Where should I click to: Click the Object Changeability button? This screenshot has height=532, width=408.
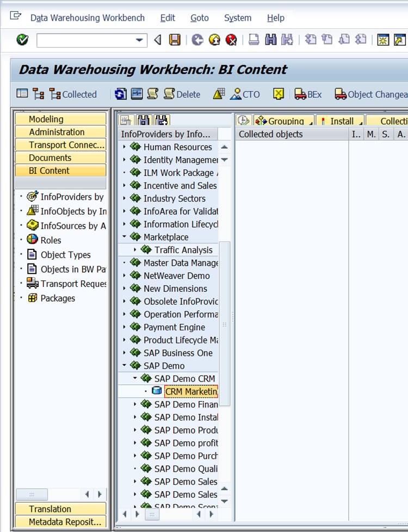pyautogui.click(x=371, y=94)
